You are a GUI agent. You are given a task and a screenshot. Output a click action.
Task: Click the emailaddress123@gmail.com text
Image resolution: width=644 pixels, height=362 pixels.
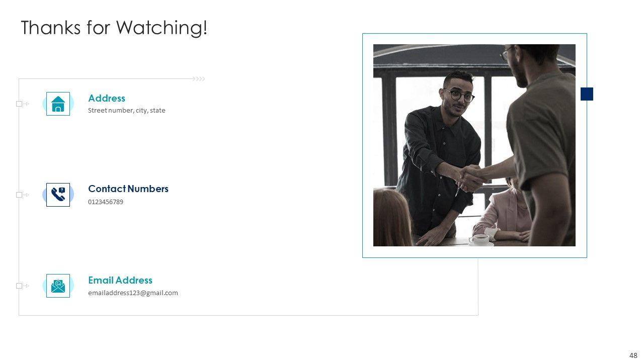click(133, 293)
